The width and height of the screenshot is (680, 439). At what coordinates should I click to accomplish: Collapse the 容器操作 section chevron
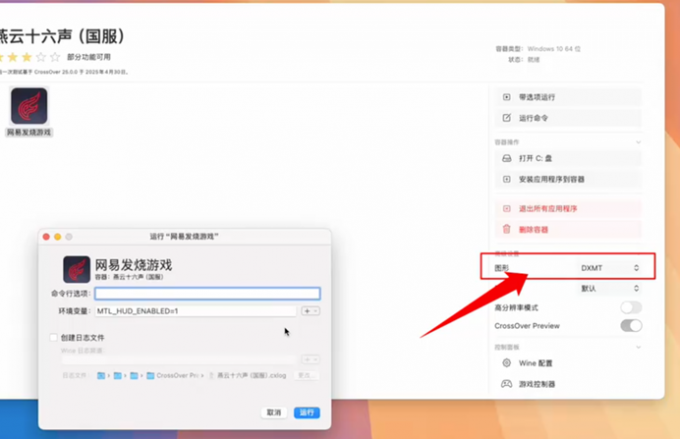pyautogui.click(x=638, y=142)
